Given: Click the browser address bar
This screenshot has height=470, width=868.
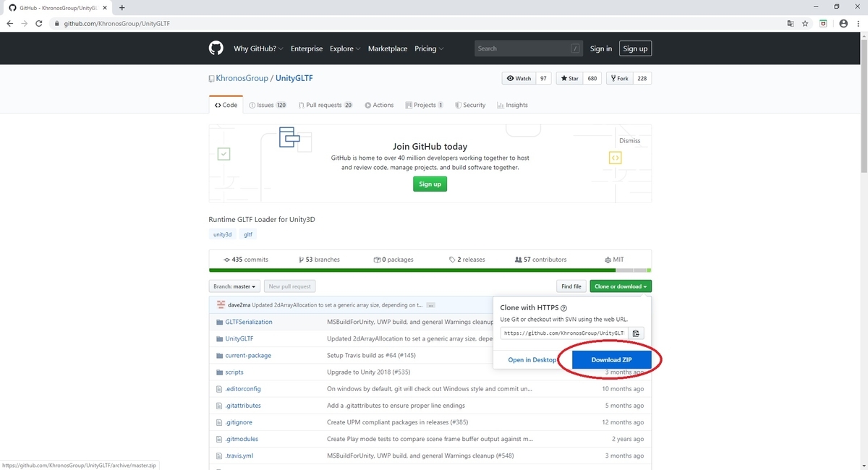Looking at the screenshot, I should coord(420,23).
